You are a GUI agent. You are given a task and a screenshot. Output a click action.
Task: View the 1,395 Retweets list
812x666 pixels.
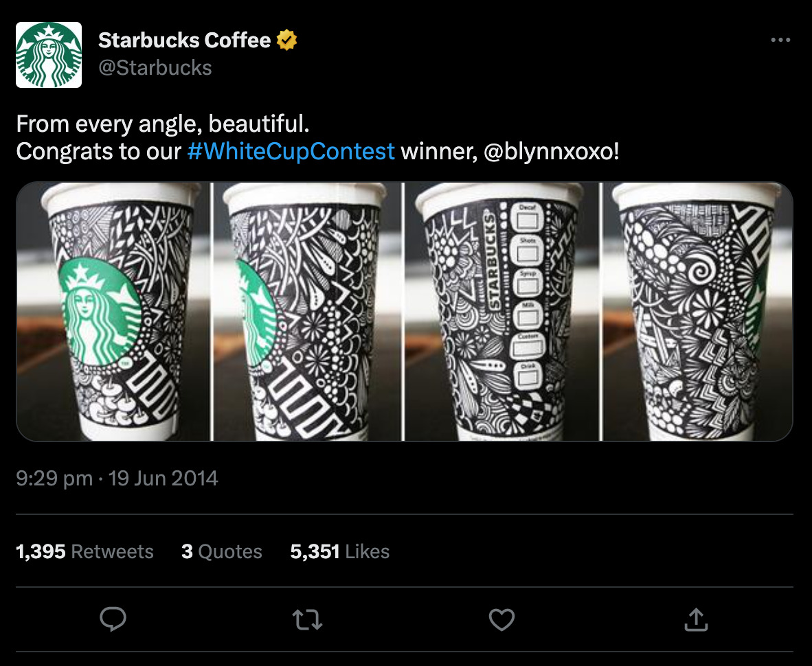coord(84,551)
